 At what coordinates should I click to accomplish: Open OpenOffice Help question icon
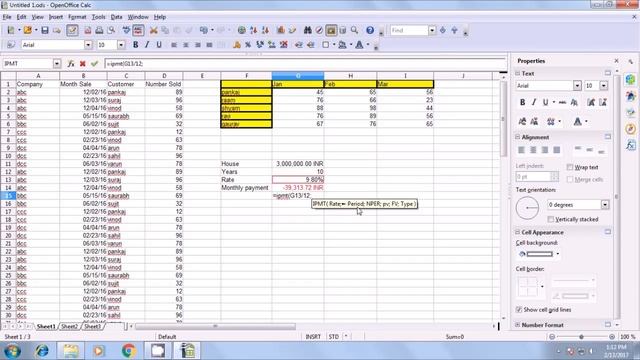[x=370, y=31]
